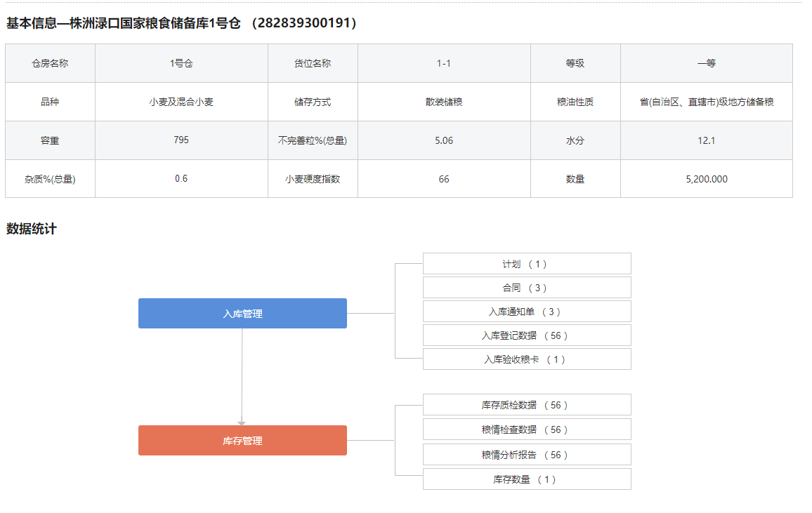View 粮情分析报告 (56) entry

(526, 455)
